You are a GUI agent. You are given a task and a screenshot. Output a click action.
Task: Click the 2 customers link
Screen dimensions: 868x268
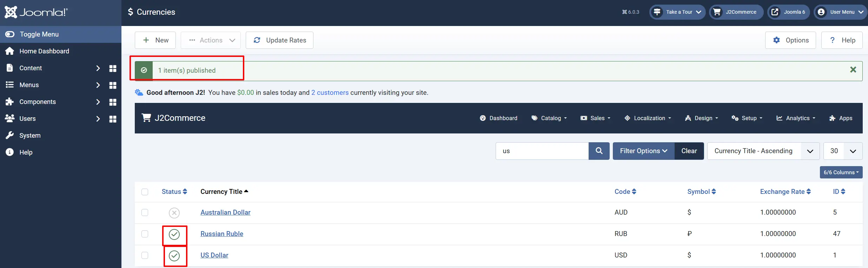pos(330,93)
